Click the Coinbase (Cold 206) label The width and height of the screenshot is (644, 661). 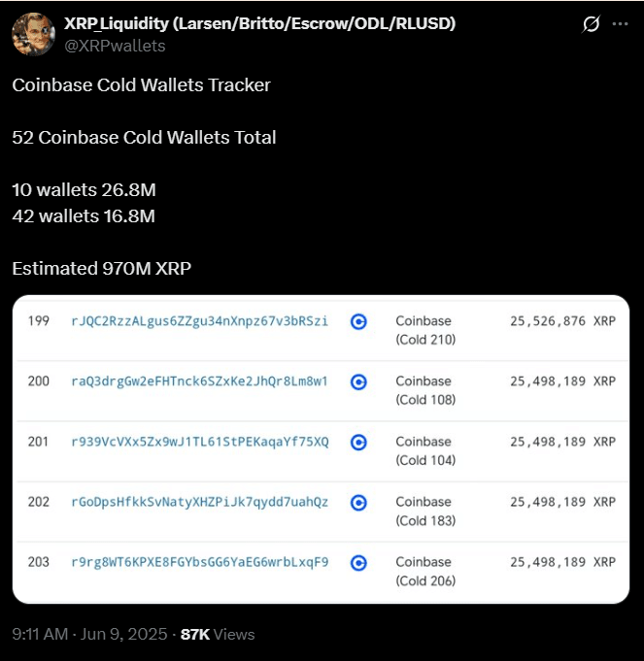(425, 571)
